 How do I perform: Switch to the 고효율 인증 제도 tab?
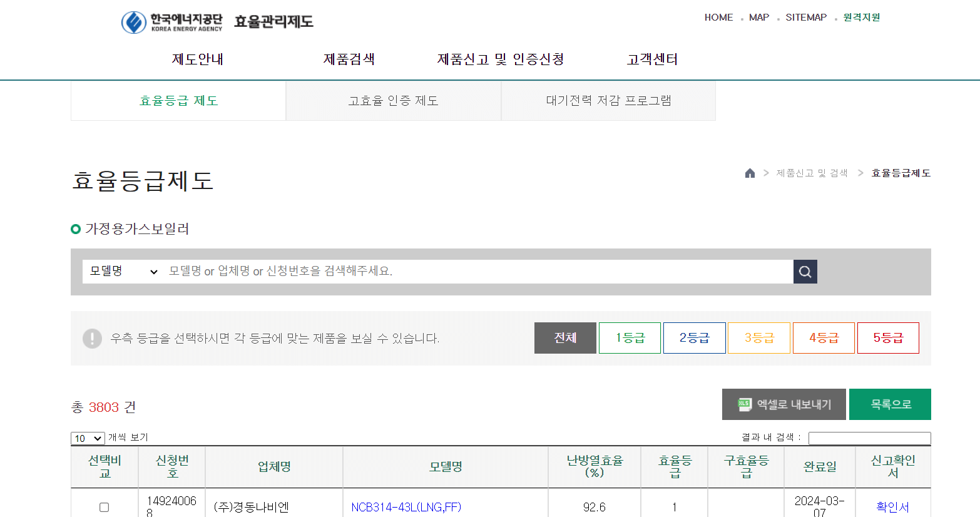[393, 100]
